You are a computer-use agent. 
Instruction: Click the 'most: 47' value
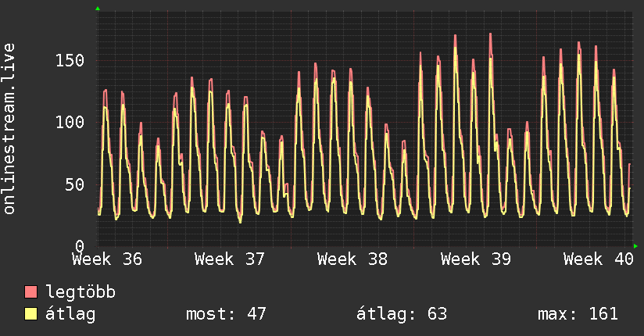pos(226,314)
